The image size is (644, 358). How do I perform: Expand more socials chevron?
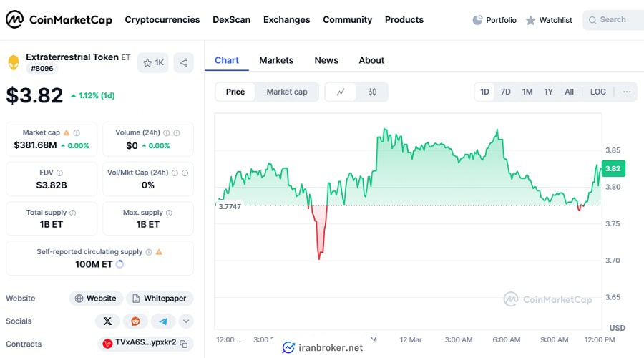tap(186, 321)
